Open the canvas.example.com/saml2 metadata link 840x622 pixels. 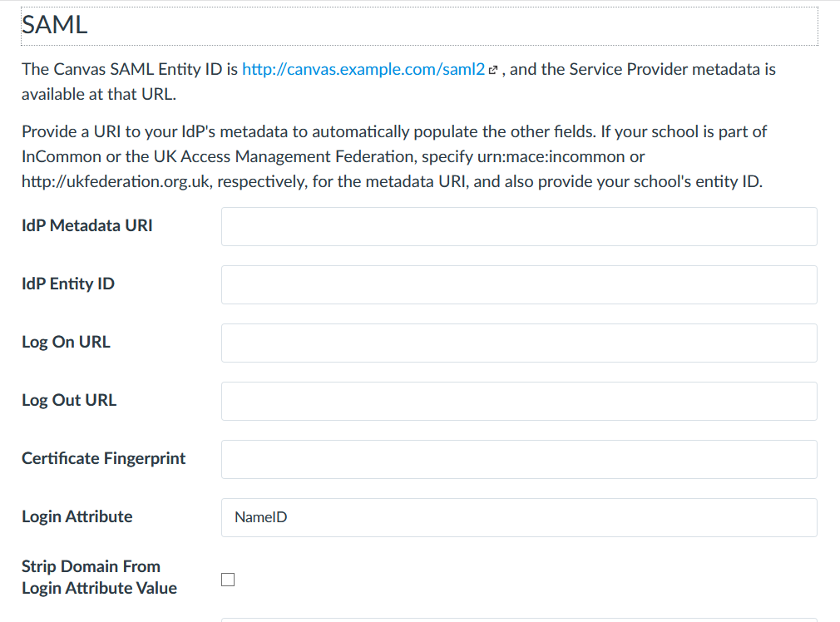point(361,69)
